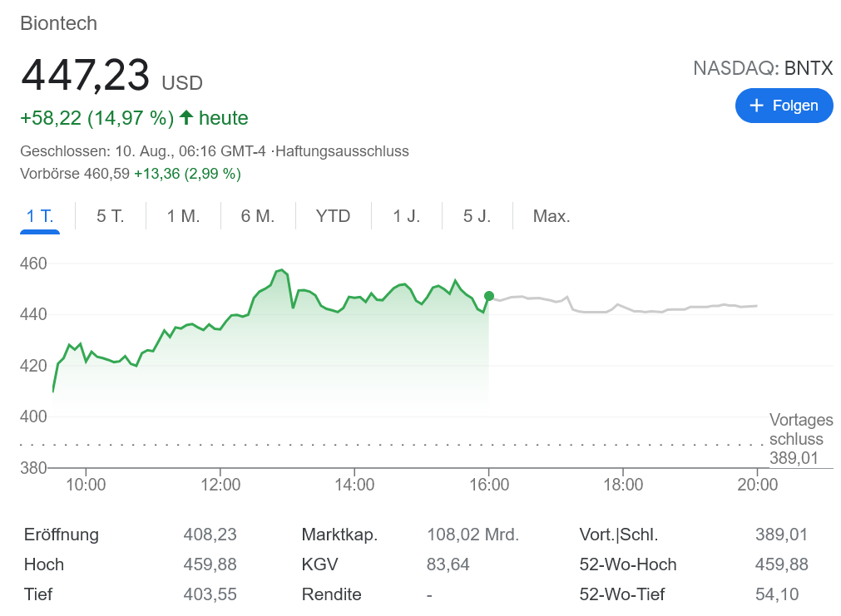Click the Marktkap. value 108,02 Mrd.
Viewport: 841px width, 616px height.
472,535
